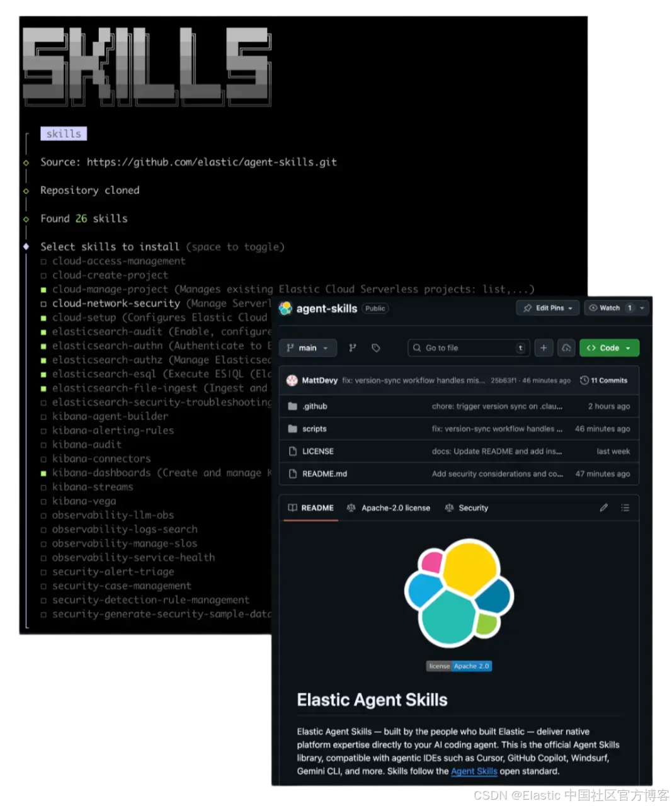The image size is (672, 806).
Task: Click the LICENSE file icon
Action: tap(293, 451)
